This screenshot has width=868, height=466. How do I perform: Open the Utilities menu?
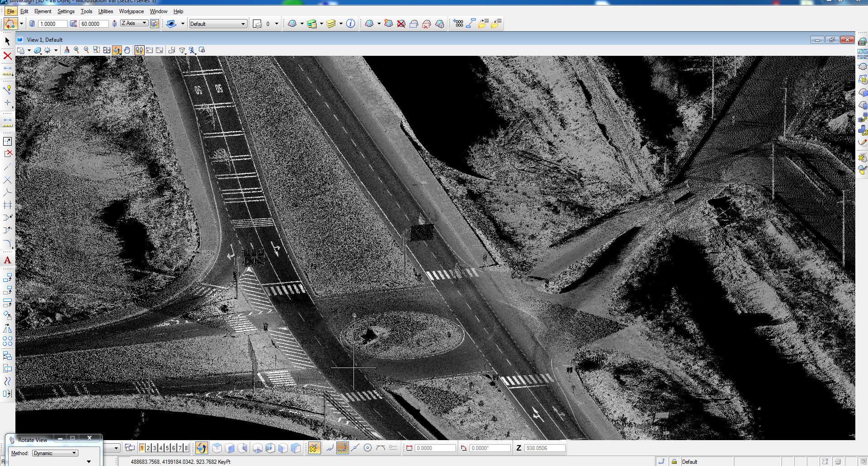[x=106, y=11]
